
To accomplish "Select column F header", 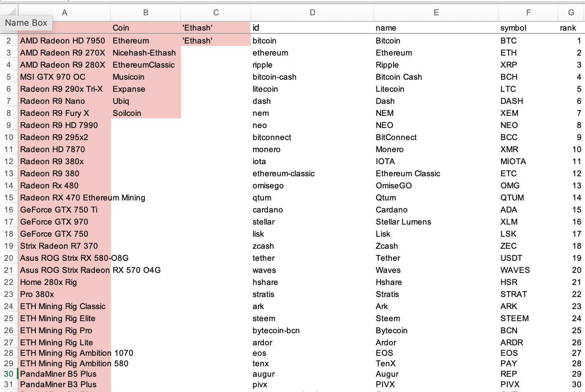I will click(528, 12).
